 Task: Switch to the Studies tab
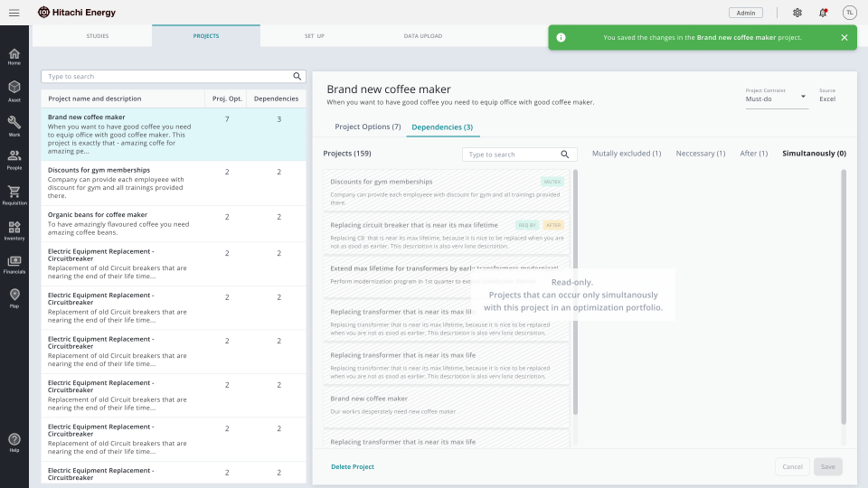[x=98, y=36]
